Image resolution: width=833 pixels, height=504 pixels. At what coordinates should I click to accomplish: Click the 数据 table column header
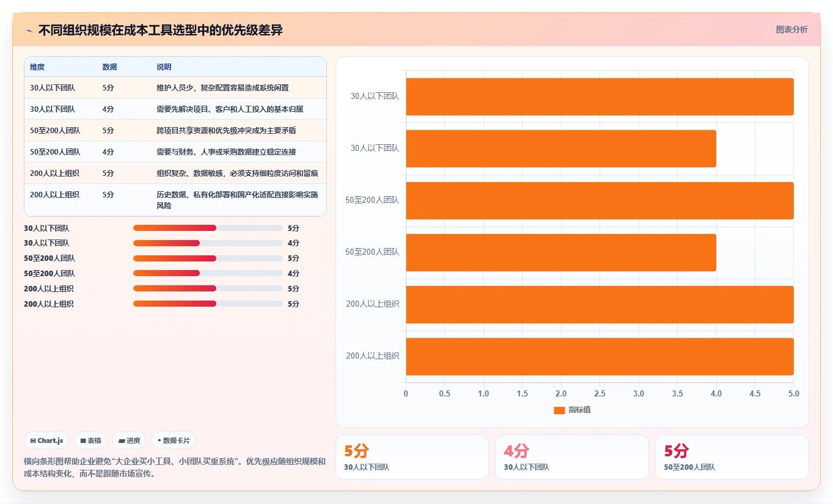(109, 67)
